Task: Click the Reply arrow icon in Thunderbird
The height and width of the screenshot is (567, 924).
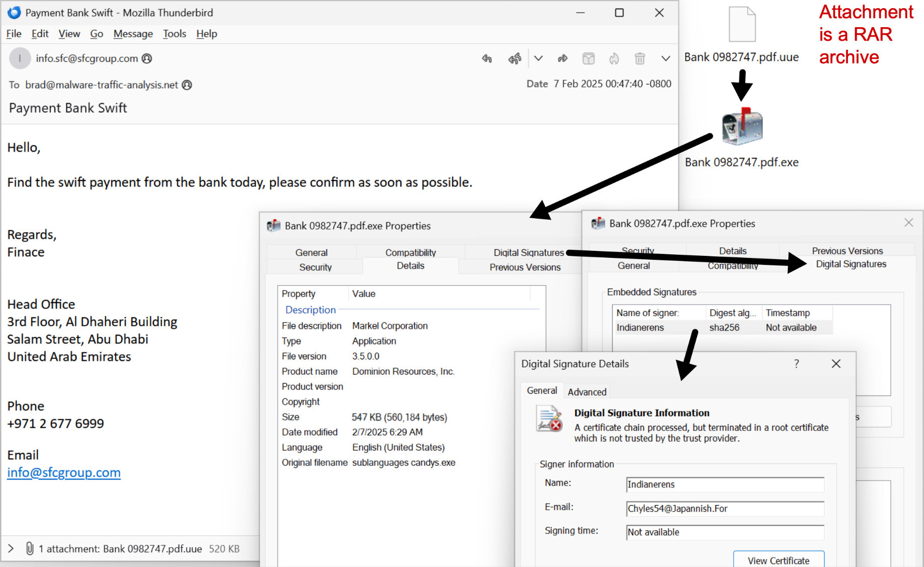Action: pyautogui.click(x=487, y=59)
